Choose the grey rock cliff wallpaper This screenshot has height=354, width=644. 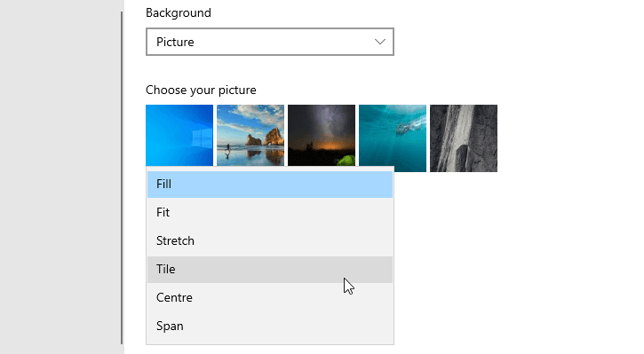464,138
